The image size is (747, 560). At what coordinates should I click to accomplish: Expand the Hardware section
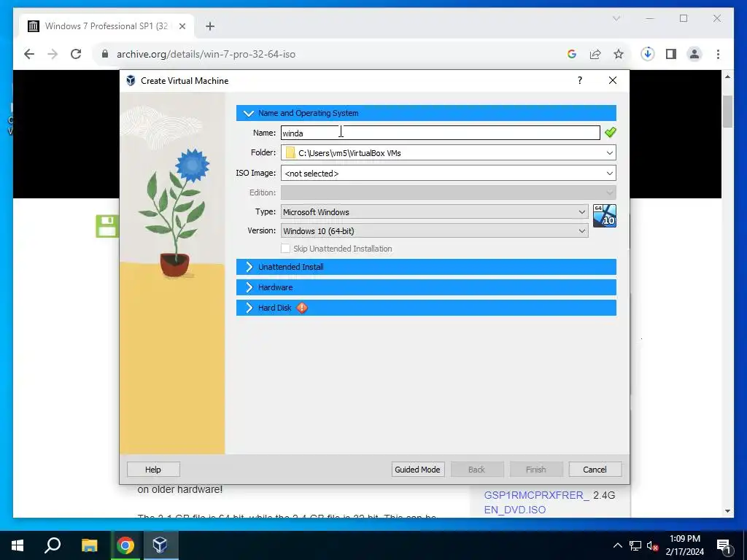click(x=426, y=287)
